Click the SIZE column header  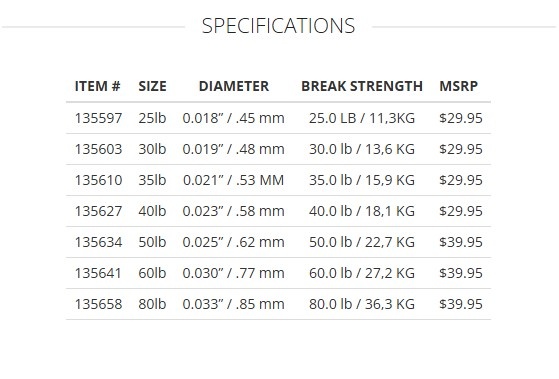point(152,86)
